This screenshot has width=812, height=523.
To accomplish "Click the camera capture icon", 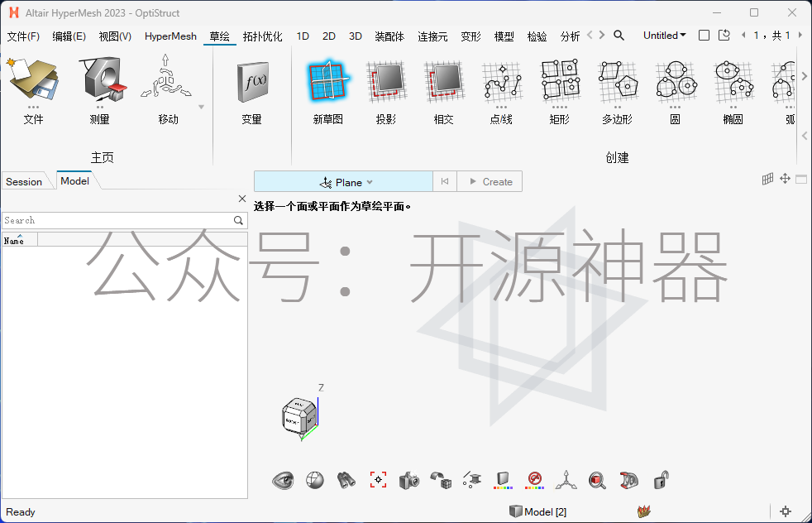I will point(409,481).
